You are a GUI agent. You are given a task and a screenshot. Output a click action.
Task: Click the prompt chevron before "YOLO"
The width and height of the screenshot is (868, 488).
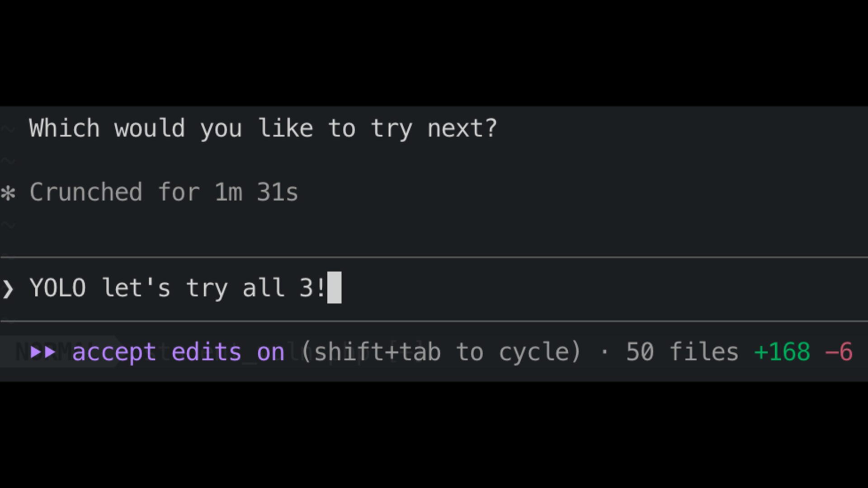point(8,289)
